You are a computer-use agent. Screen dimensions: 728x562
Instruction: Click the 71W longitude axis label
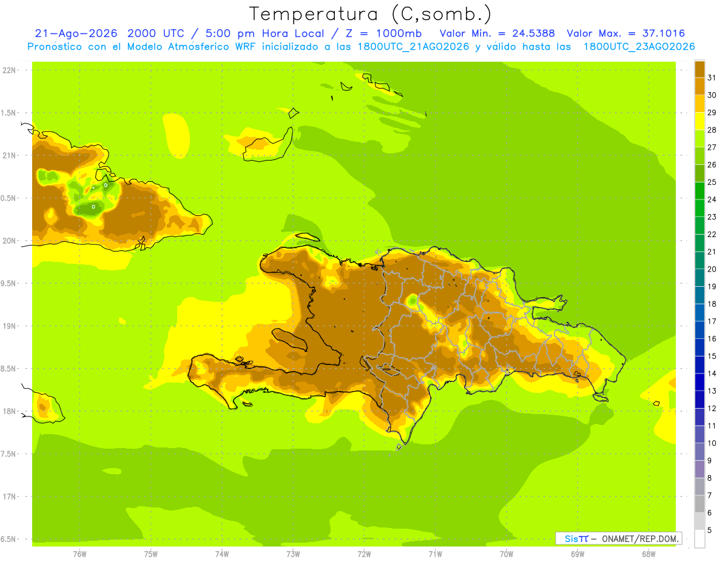[x=435, y=554]
